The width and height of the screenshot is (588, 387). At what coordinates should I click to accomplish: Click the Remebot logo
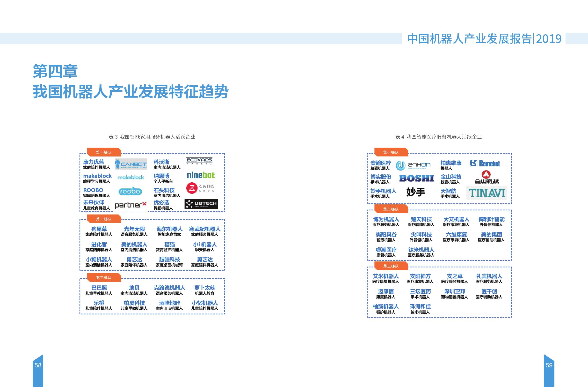[x=485, y=164]
